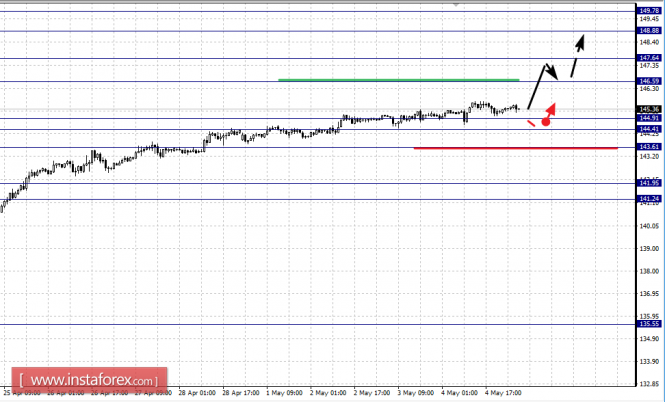Open the www.instaforex.com watermark link
Screen dimensions: 665x402
(x=89, y=380)
